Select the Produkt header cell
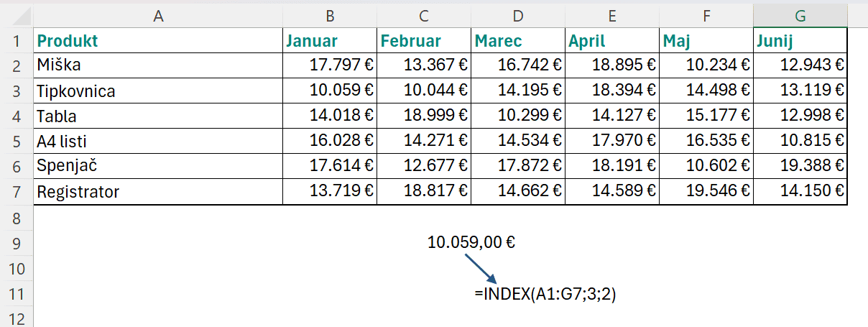This screenshot has width=868, height=327. point(158,41)
